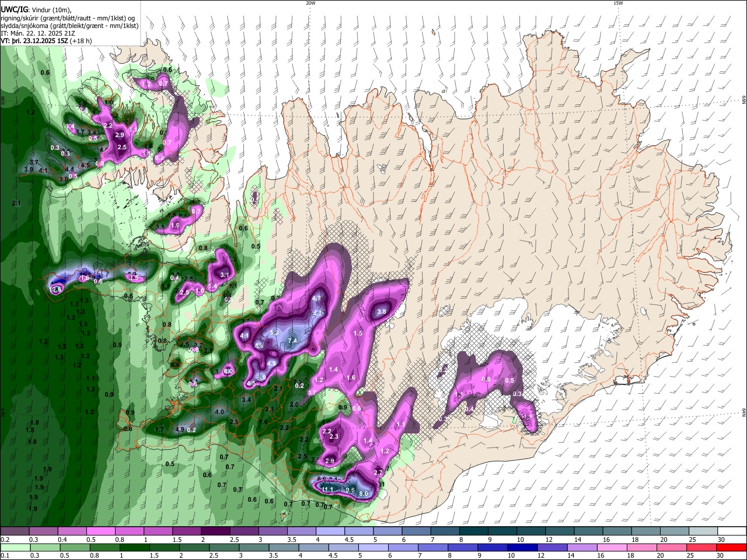Click the 6.0 precipitation value on the map
The height and width of the screenshot is (560, 747).
229,371
